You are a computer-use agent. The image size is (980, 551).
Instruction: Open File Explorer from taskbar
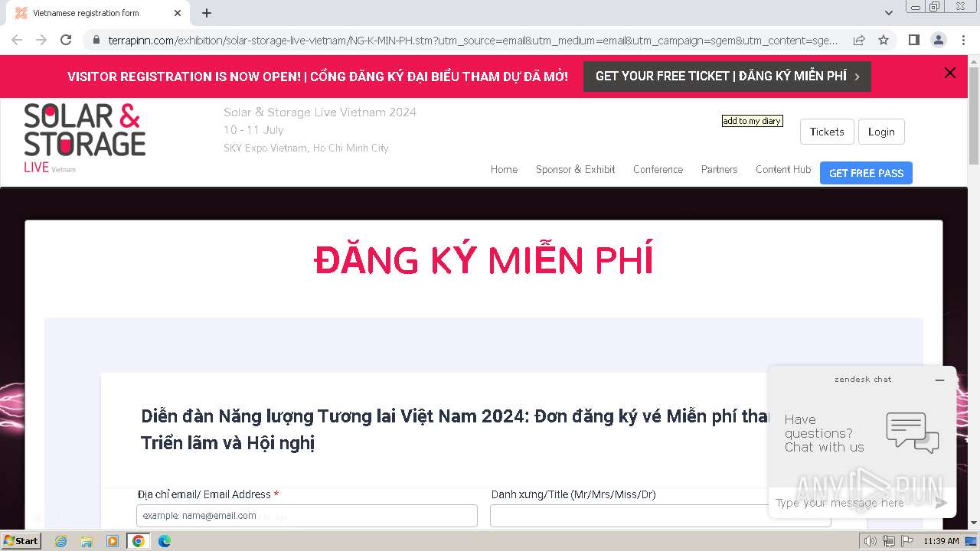(87, 541)
